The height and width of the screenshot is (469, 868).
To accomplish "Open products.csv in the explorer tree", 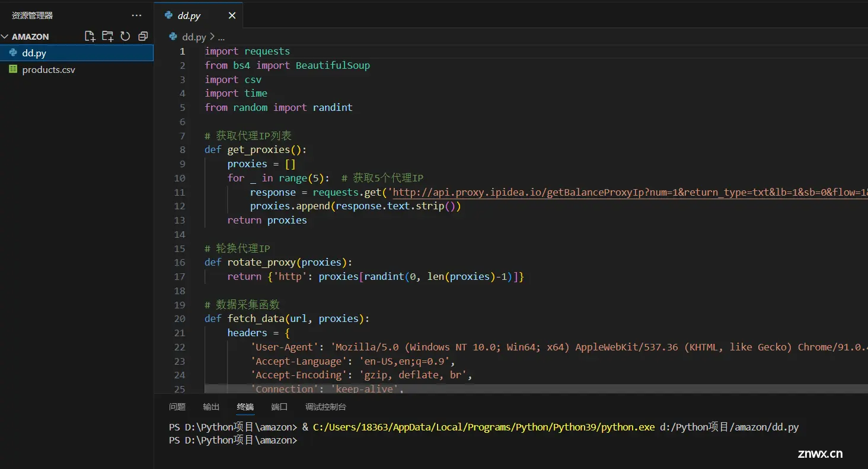I will point(76,69).
